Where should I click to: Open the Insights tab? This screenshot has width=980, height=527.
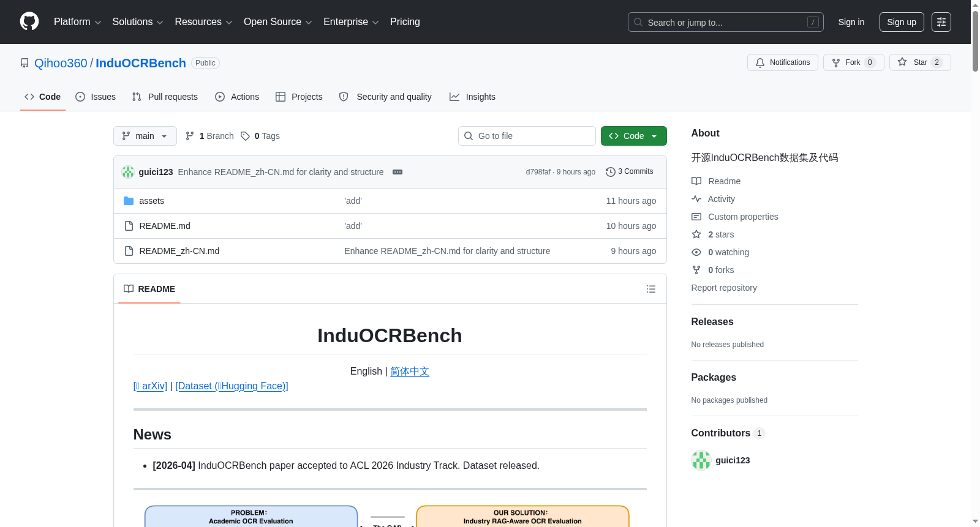pos(472,97)
